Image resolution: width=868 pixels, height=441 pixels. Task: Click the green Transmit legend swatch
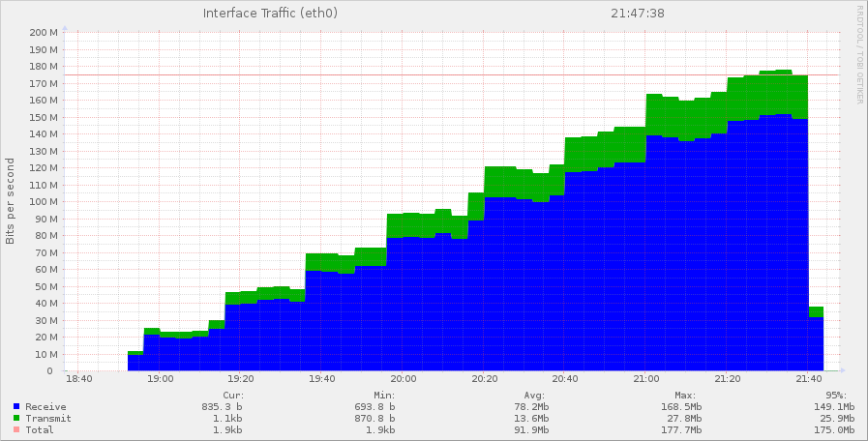tap(16, 419)
